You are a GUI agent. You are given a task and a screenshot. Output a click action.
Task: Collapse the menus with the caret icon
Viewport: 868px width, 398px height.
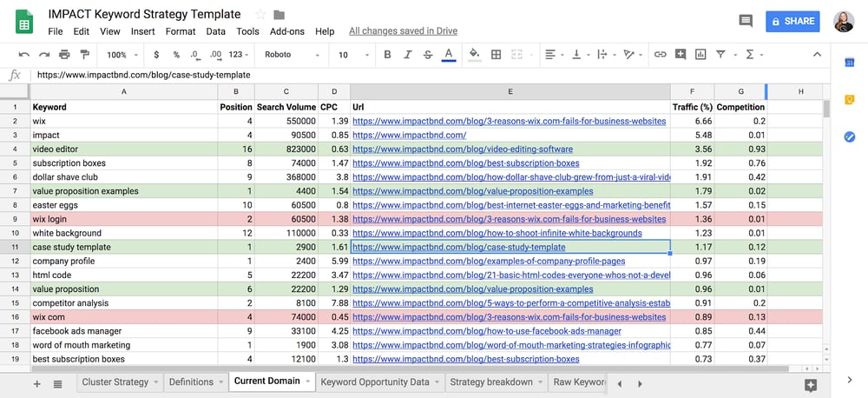(817, 55)
